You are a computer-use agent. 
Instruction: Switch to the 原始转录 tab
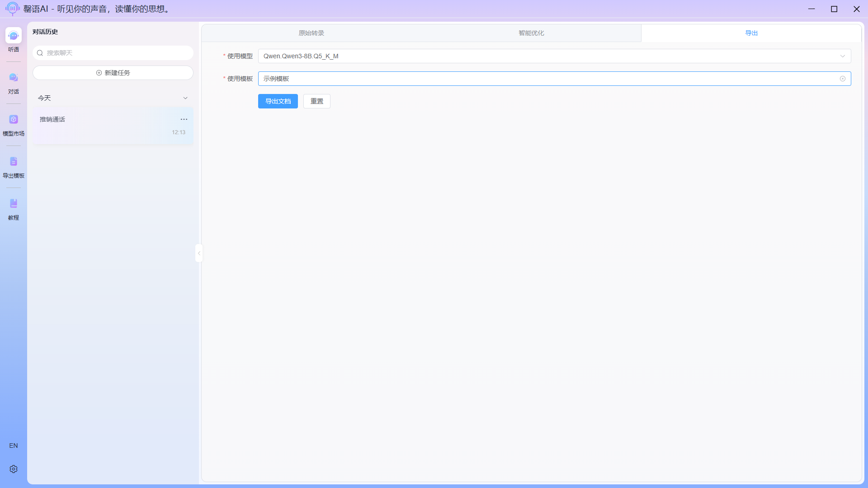(x=311, y=33)
